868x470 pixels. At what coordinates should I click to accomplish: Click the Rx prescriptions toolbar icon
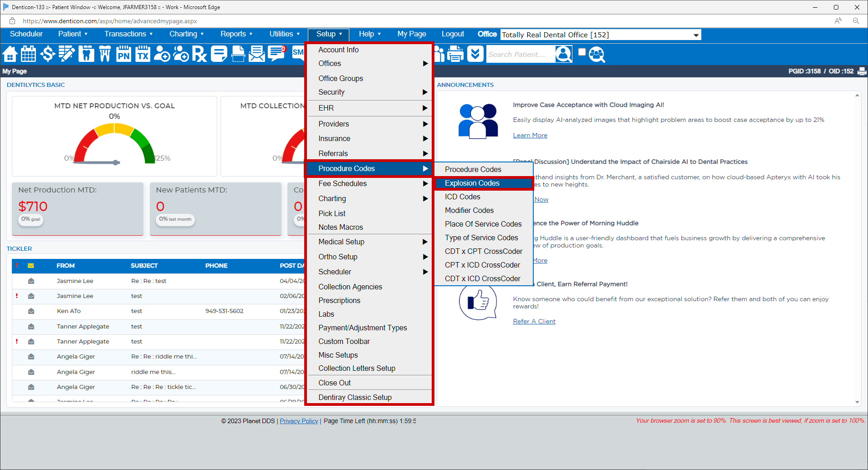199,54
